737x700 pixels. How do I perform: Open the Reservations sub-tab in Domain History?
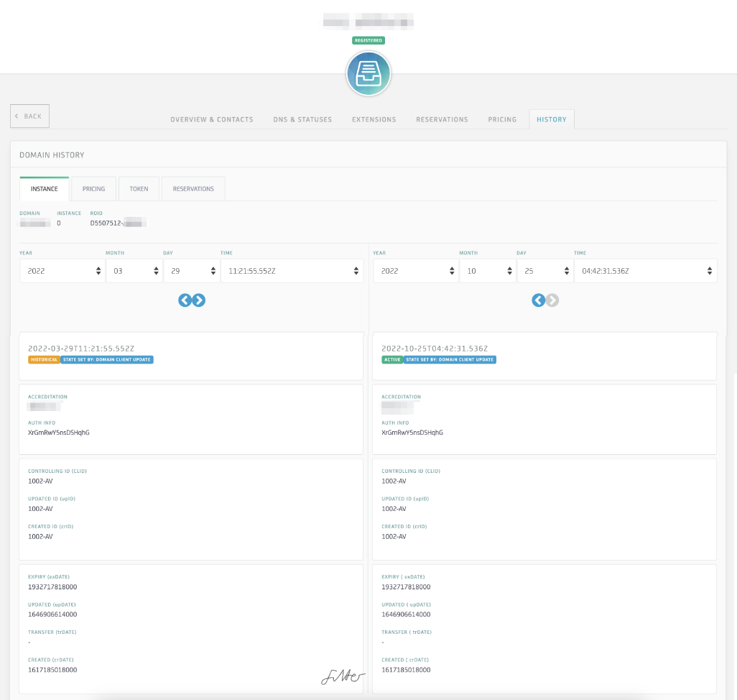pos(193,188)
